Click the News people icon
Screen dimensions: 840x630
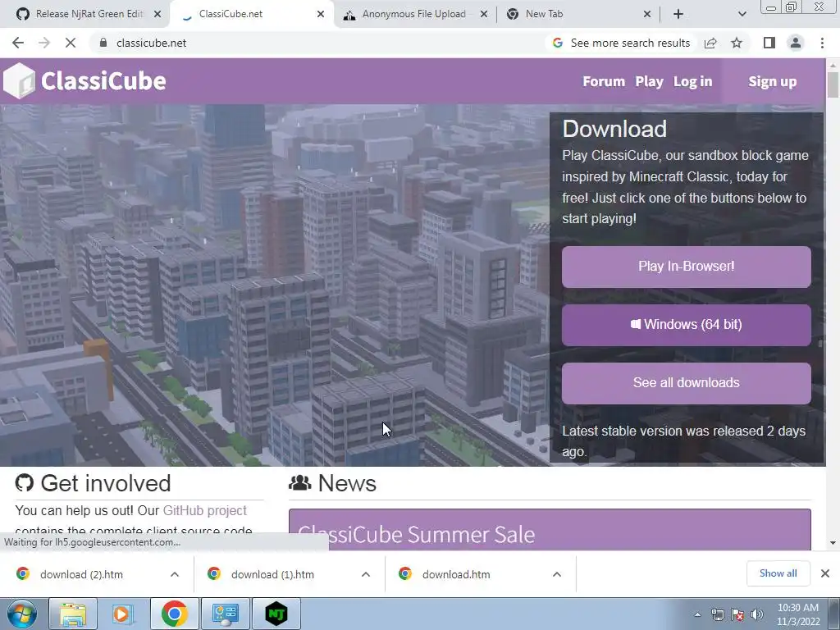tap(300, 482)
